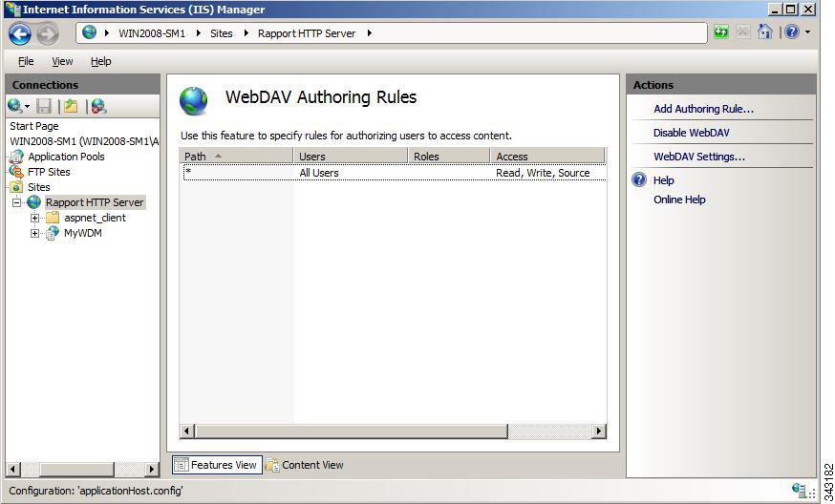The height and width of the screenshot is (504, 835).
Task: Select WIN2008-SM1 server node
Action: coord(84,141)
